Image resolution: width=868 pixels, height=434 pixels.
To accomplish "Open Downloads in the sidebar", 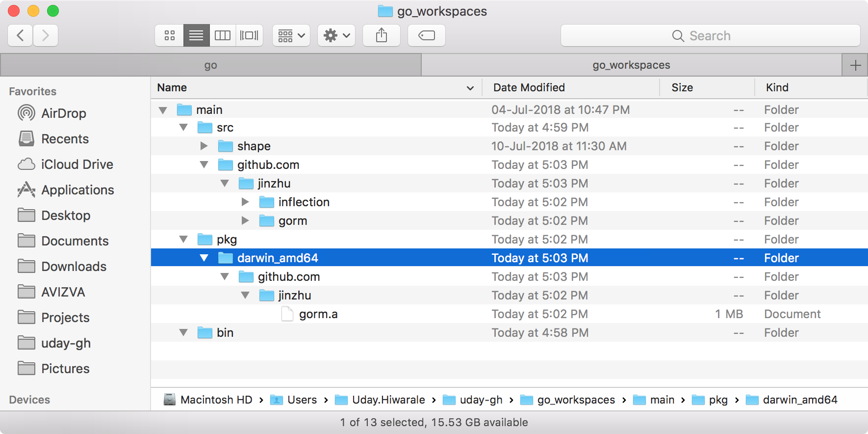I will [62, 267].
